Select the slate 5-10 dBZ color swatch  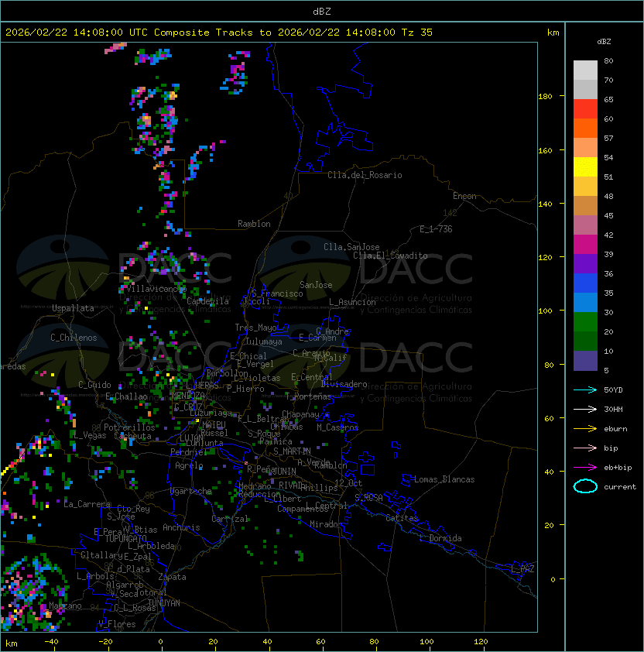click(585, 361)
